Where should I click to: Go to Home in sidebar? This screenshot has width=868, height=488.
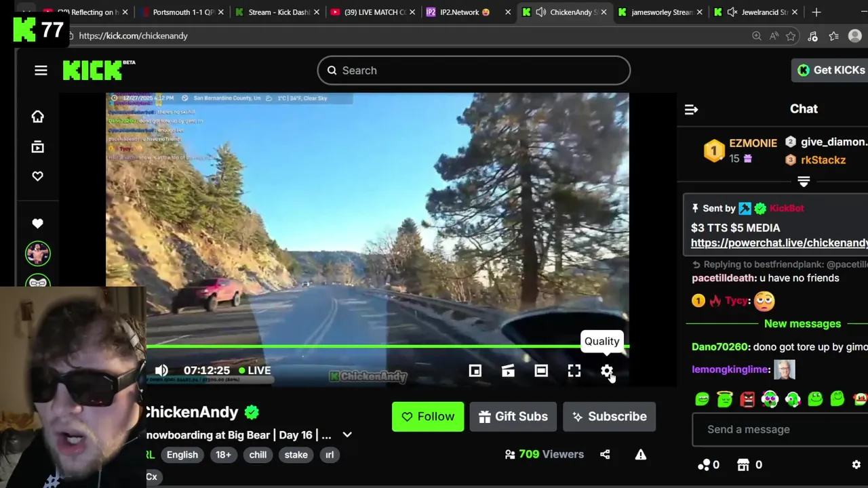tap(37, 117)
